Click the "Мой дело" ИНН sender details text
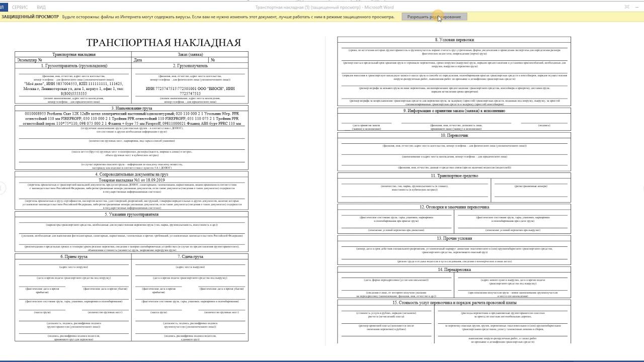The height and width of the screenshot is (362, 644). [x=73, y=89]
